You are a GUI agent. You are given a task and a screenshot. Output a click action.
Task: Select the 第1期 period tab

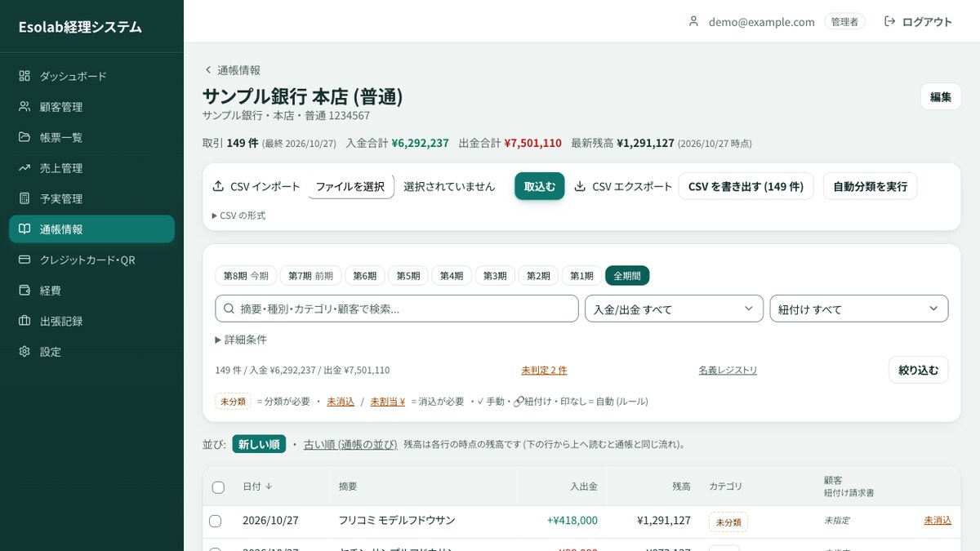581,276
